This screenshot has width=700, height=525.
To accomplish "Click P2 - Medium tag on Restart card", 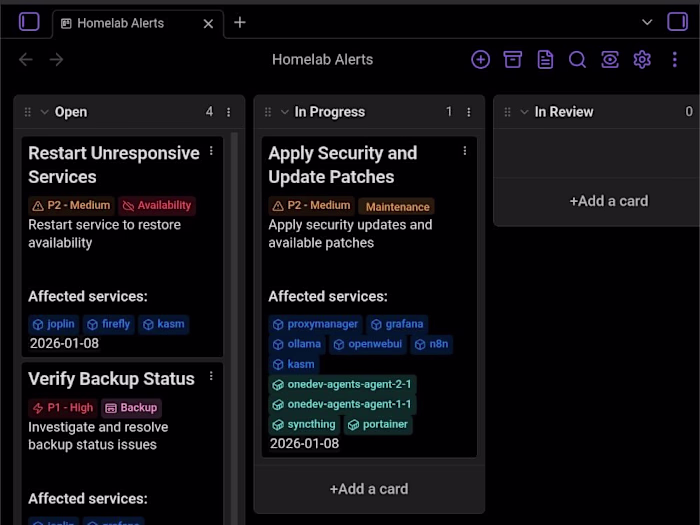I will [71, 205].
